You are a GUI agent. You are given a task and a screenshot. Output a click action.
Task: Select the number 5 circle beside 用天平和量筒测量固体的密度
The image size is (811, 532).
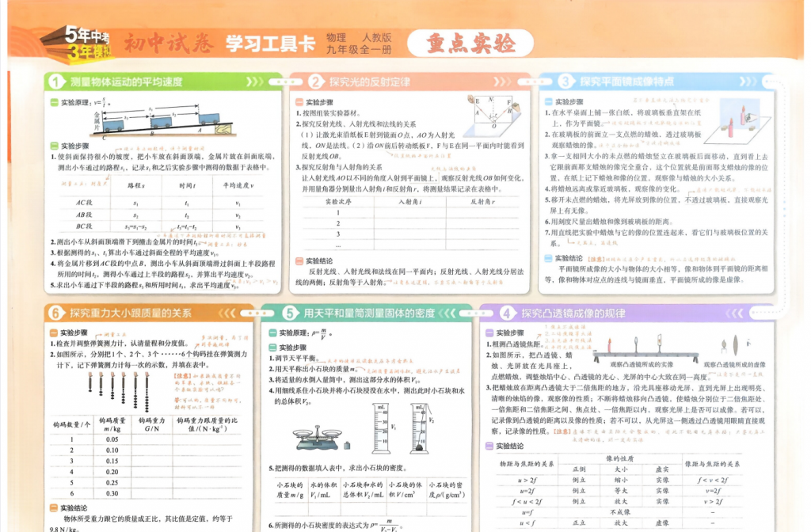point(290,313)
